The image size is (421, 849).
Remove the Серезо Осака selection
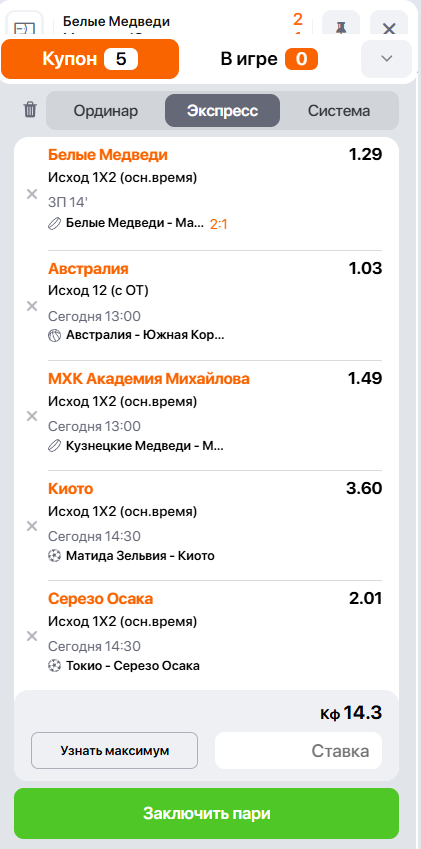tap(32, 636)
